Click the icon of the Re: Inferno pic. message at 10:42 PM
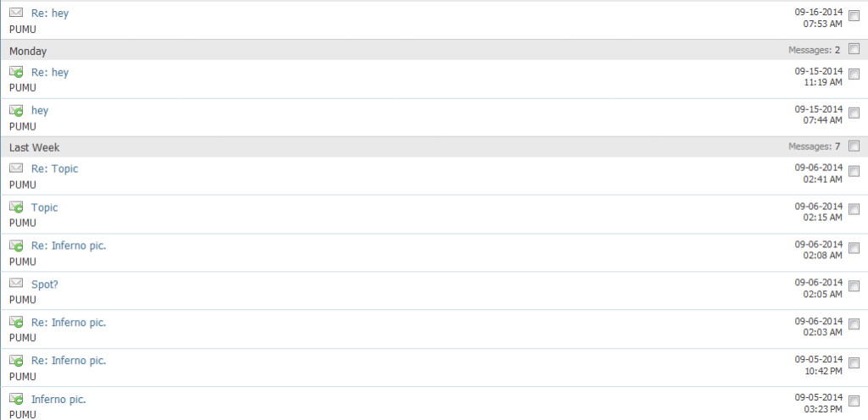The image size is (868, 420). tap(16, 361)
